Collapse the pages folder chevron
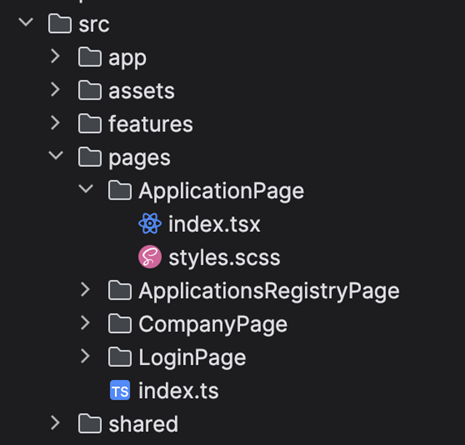This screenshot has height=445, width=465. coord(56,156)
